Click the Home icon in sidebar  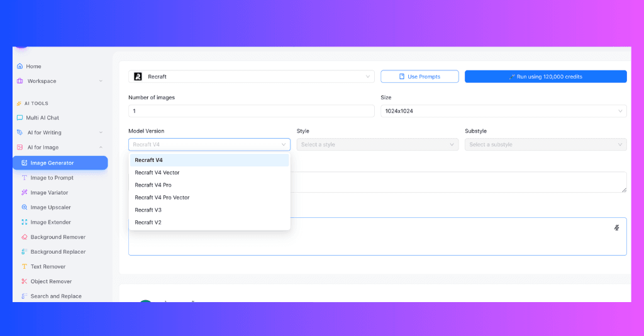(19, 66)
